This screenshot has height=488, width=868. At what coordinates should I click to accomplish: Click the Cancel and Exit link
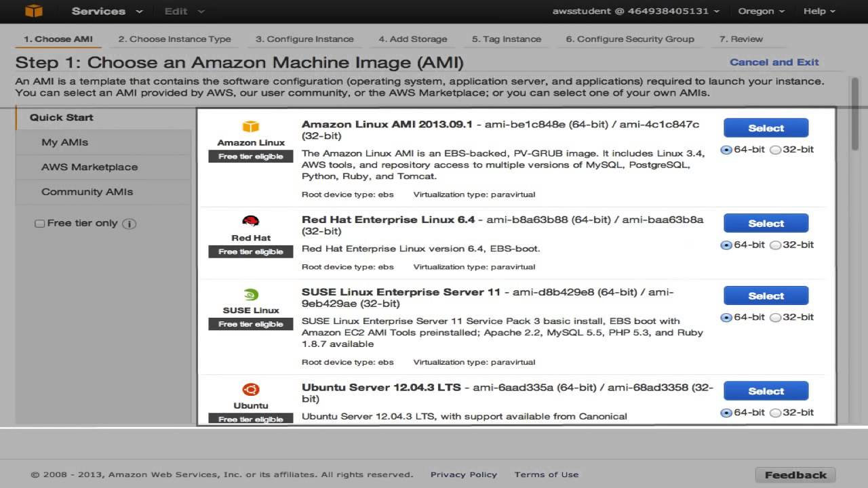tap(774, 62)
